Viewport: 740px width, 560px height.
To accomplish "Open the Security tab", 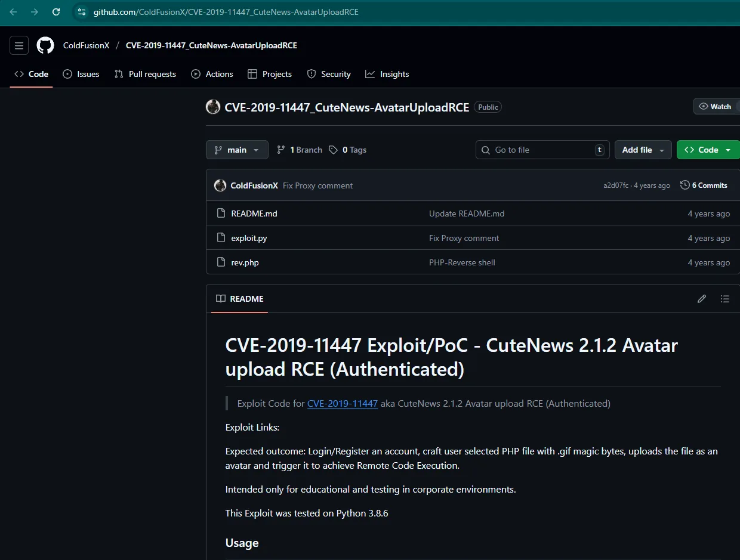I will click(329, 74).
